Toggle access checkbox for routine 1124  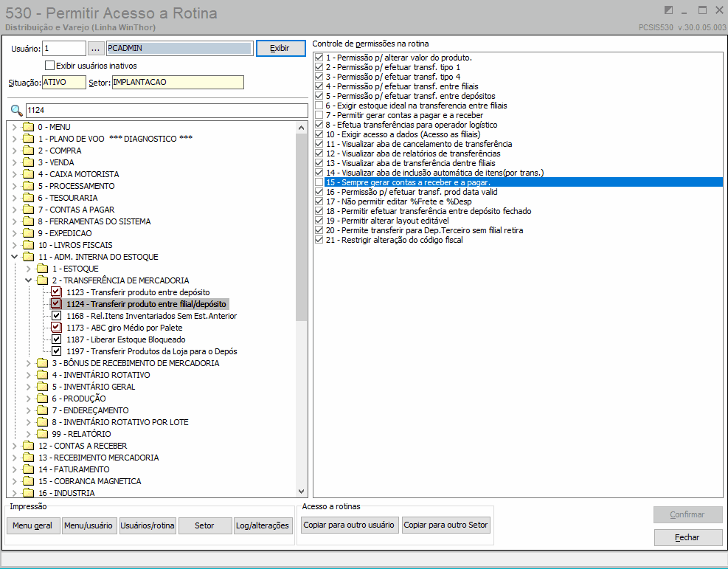(x=56, y=304)
